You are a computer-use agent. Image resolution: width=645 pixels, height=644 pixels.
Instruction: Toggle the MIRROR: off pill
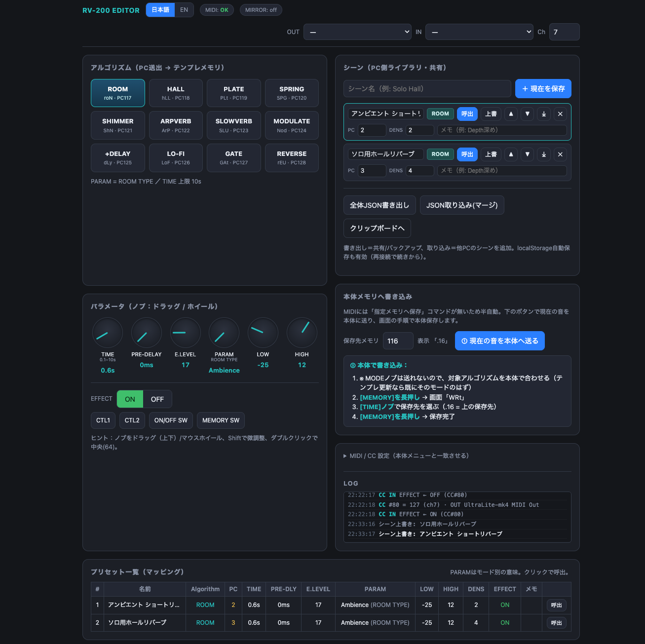pyautogui.click(x=261, y=10)
